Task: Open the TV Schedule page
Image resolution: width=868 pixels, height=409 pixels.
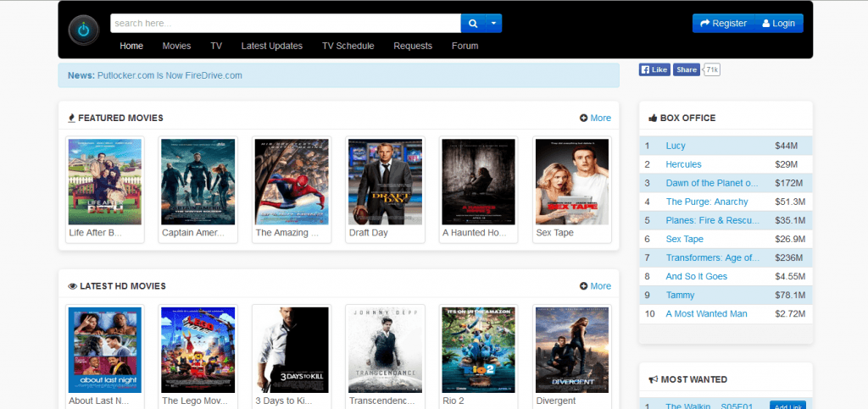Action: (348, 46)
